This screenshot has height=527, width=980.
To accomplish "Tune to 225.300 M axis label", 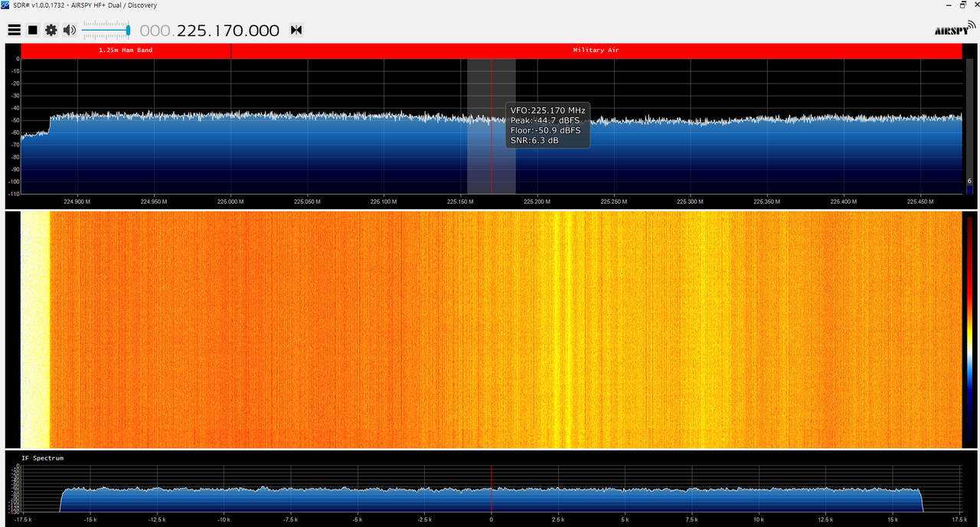I will tap(690, 202).
